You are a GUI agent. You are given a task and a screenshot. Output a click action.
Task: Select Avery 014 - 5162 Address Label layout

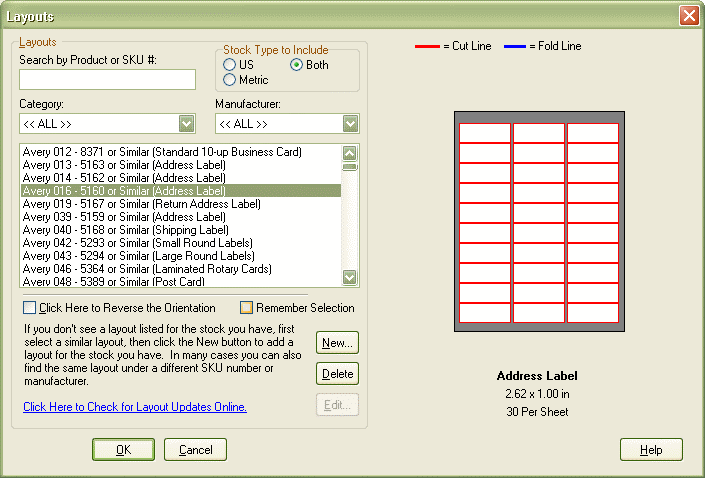[x=181, y=178]
